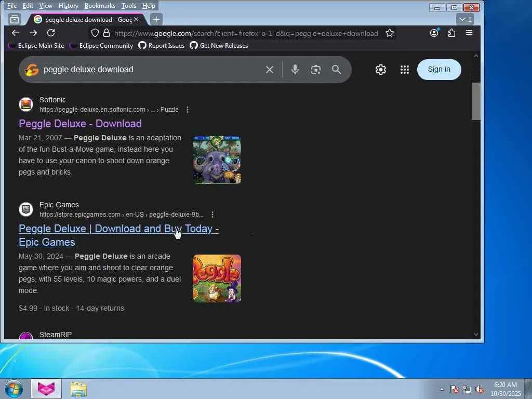Click the SteamRIP result name
Screen dimensions: 532x399
[x=56, y=335]
